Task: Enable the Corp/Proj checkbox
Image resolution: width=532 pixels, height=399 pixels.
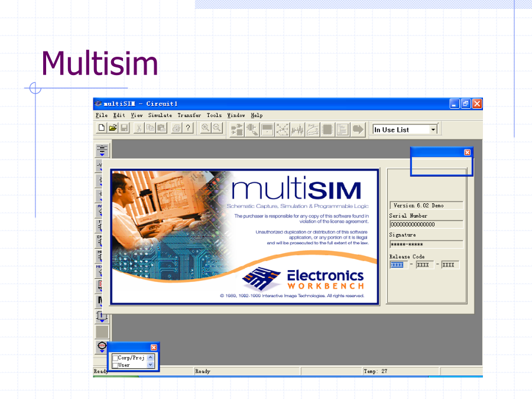Action: [x=115, y=358]
